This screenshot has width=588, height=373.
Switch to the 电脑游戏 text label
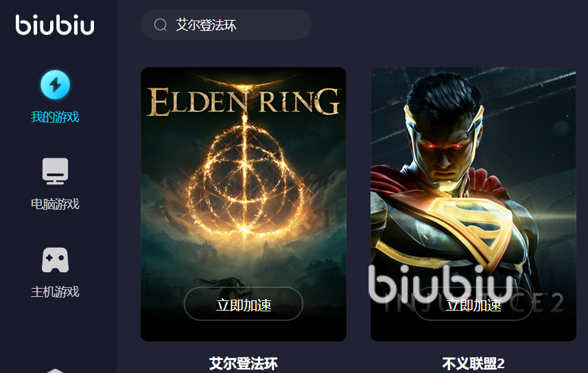point(55,204)
